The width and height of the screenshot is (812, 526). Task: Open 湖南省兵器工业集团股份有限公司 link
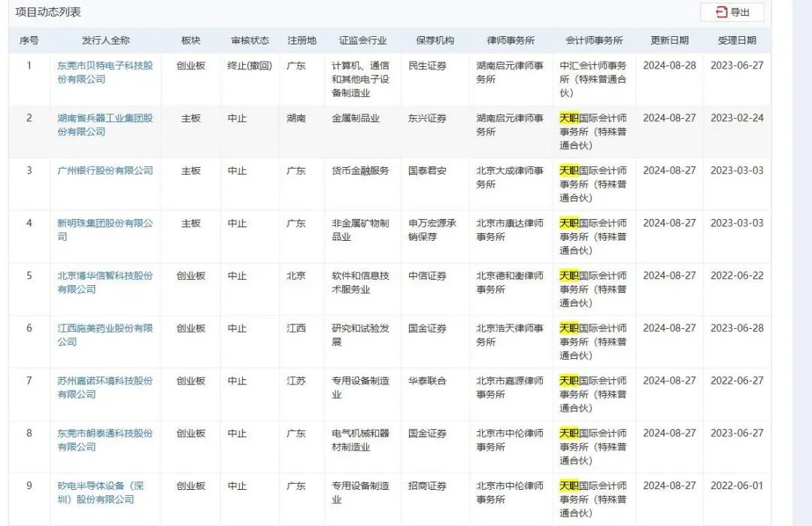coord(105,125)
